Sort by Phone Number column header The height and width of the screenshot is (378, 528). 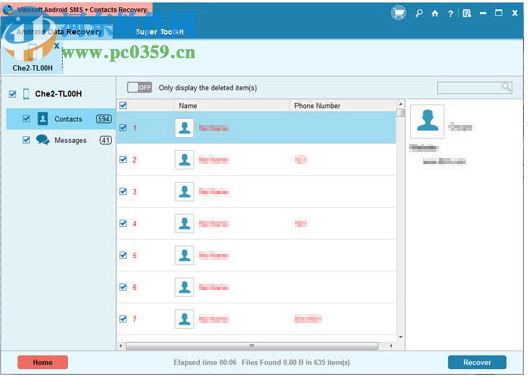342,106
